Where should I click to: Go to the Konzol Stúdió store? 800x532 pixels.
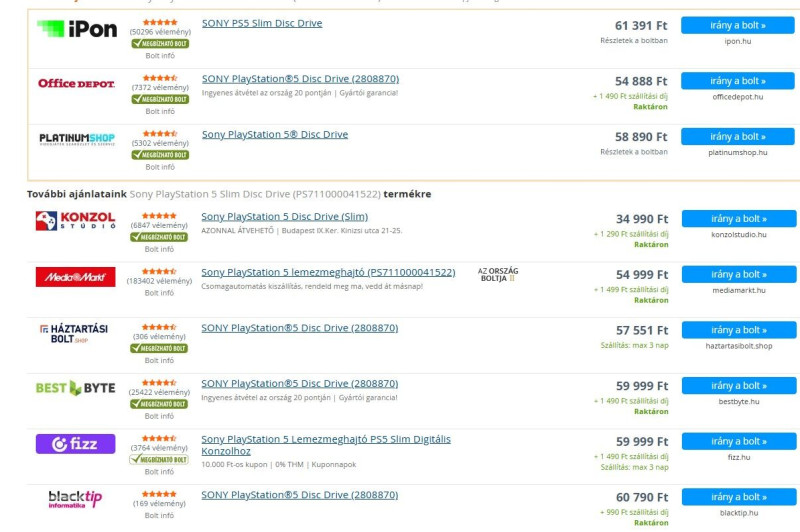(x=739, y=218)
